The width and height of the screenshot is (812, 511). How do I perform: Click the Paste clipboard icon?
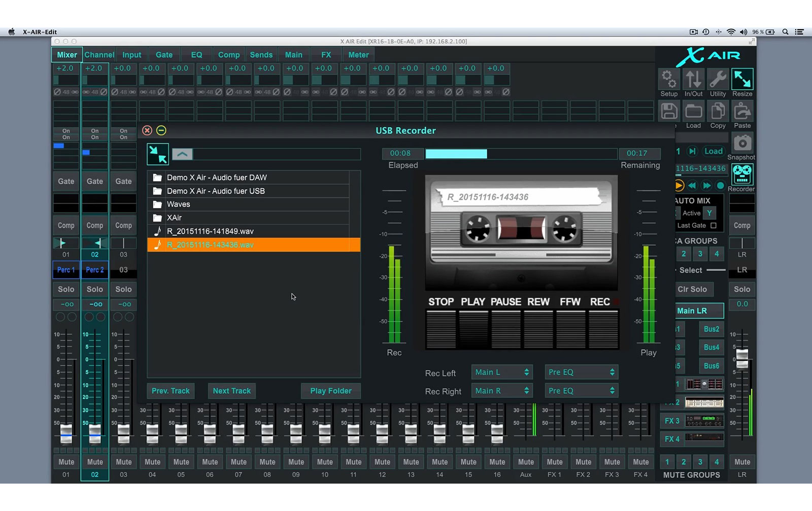click(x=742, y=111)
